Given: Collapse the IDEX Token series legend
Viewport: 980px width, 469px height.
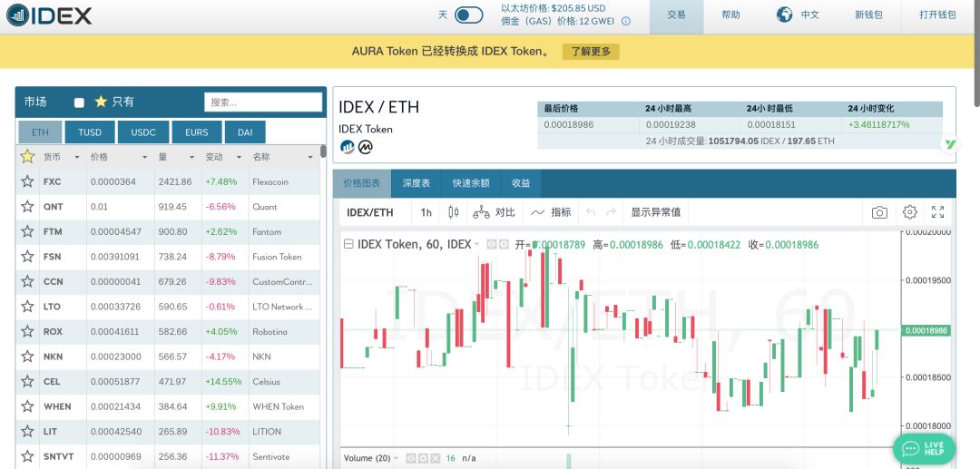Looking at the screenshot, I should (x=348, y=244).
